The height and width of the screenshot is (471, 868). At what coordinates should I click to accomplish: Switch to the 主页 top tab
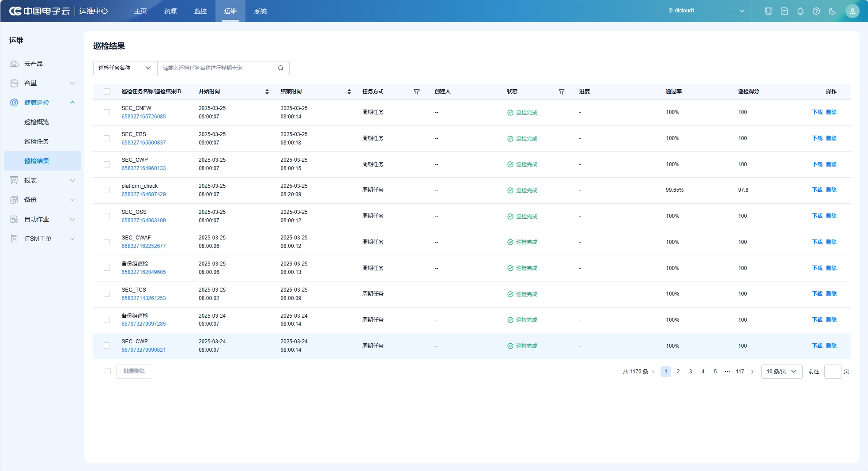click(x=140, y=11)
